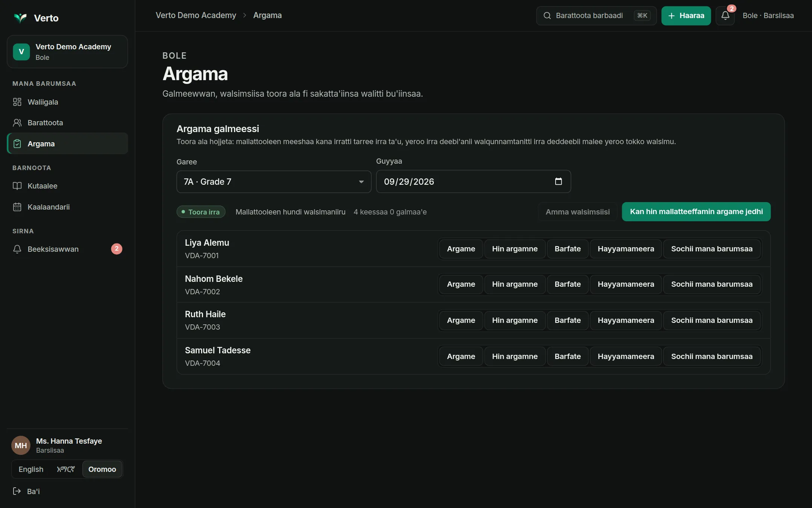812x508 pixels.
Task: Select the Oromoo language option
Action: pos(102,469)
